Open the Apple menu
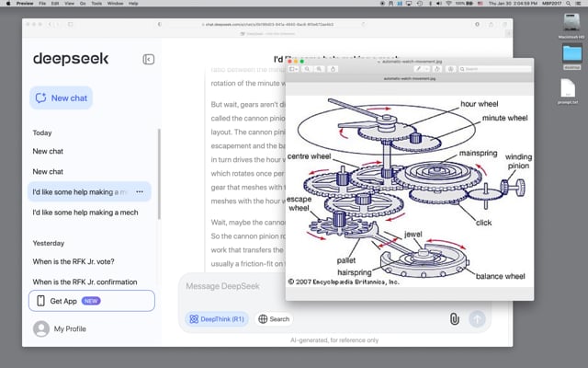Viewport: 588px width, 368px height. (x=8, y=4)
